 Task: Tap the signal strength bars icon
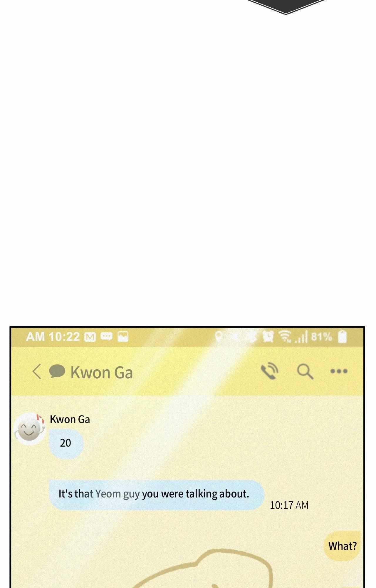[301, 337]
